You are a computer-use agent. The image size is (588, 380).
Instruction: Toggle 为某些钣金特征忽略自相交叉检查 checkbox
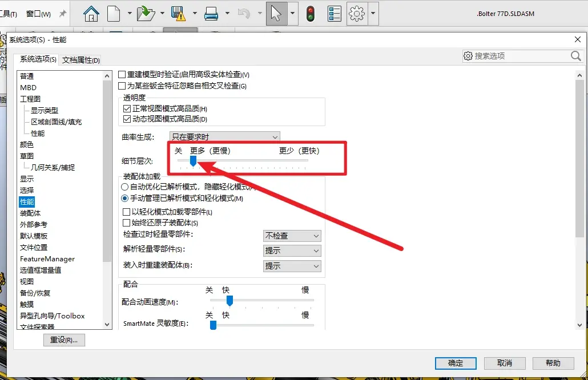(x=122, y=86)
